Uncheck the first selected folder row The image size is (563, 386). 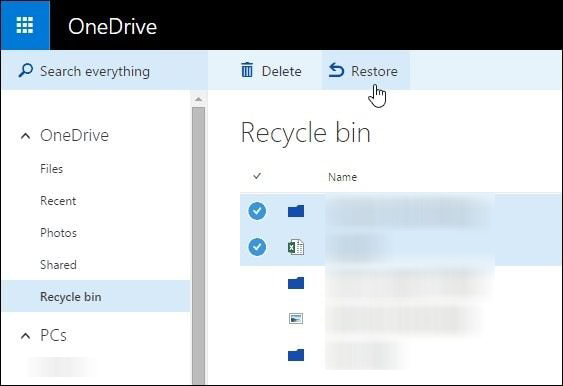coord(257,211)
